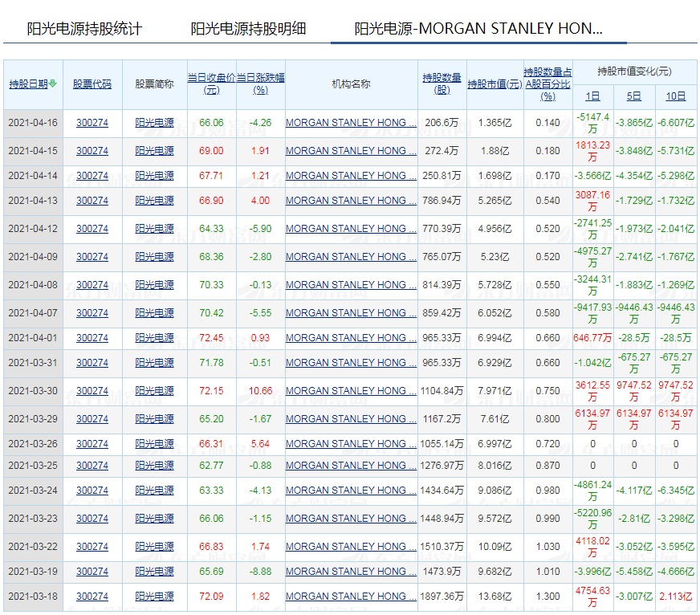700x615 pixels.
Task: Open stock code 300274 in the 2021-04-12 row
Action: coord(92,229)
